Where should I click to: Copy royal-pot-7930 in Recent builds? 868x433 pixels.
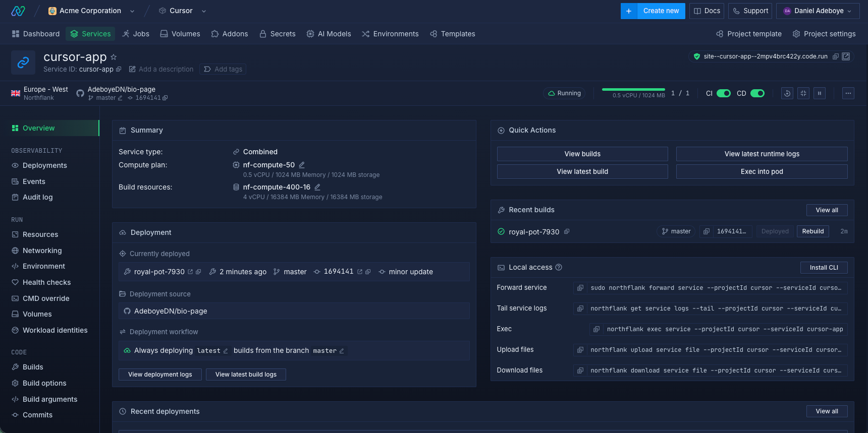pos(567,232)
